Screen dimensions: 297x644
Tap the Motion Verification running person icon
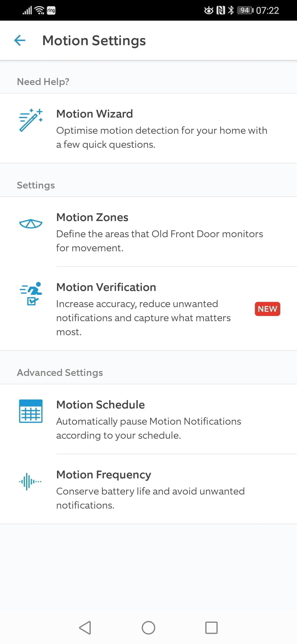click(31, 293)
